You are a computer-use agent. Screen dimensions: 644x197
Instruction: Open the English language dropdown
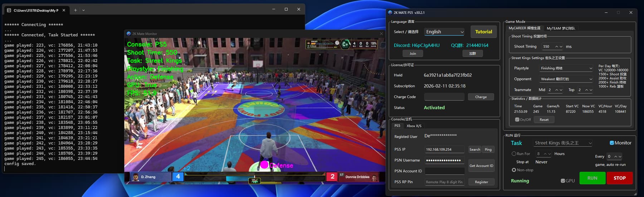[444, 32]
